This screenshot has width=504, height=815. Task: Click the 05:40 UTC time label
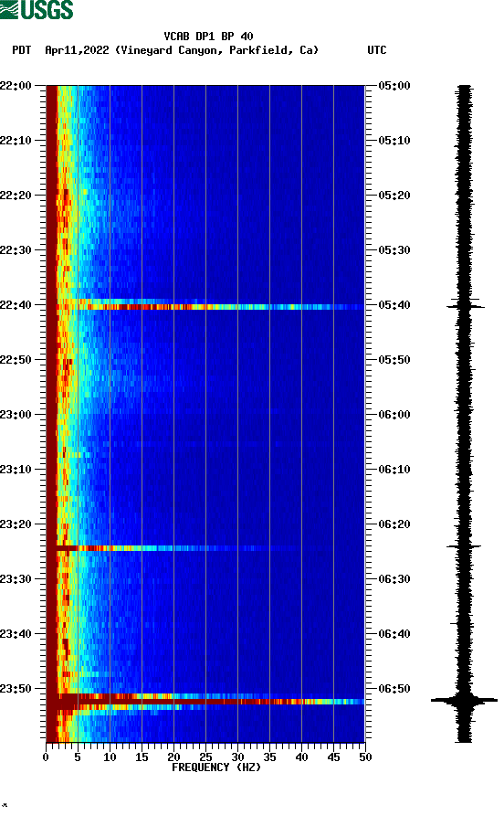point(394,305)
